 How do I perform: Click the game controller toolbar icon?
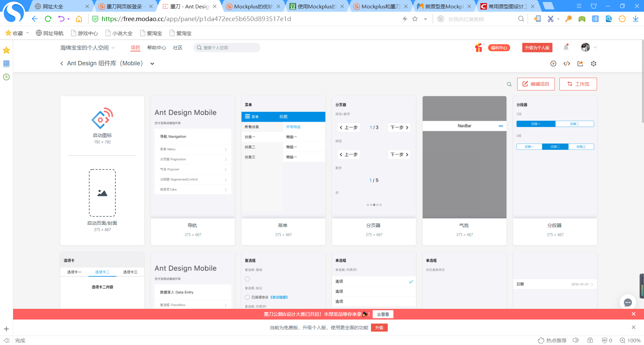click(582, 19)
